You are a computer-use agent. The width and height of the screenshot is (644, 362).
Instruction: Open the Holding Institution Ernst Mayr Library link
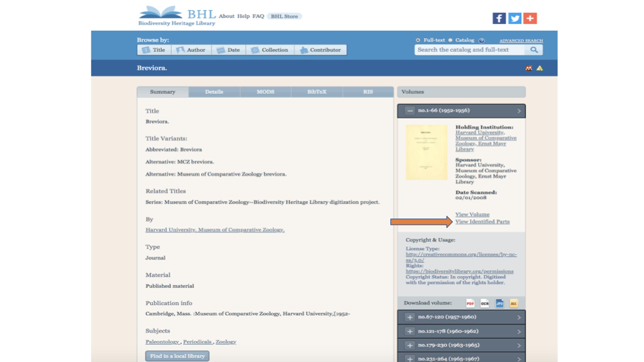pyautogui.click(x=486, y=141)
